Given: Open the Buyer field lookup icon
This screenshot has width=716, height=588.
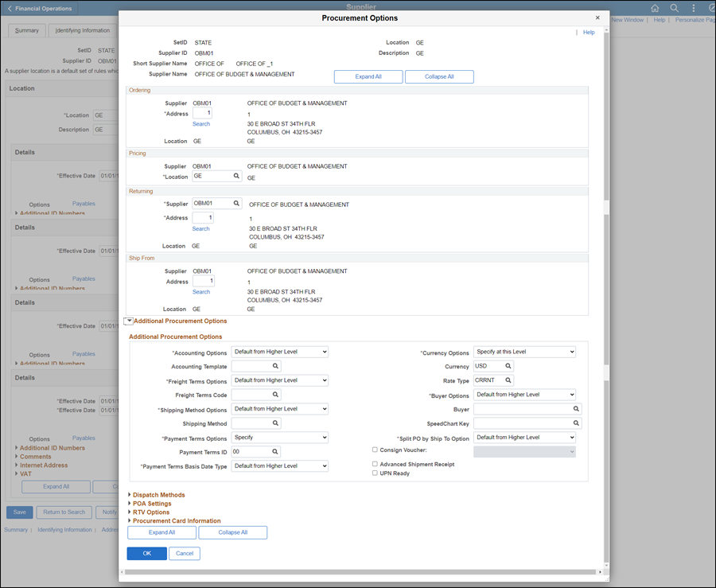Looking at the screenshot, I should click(x=575, y=410).
